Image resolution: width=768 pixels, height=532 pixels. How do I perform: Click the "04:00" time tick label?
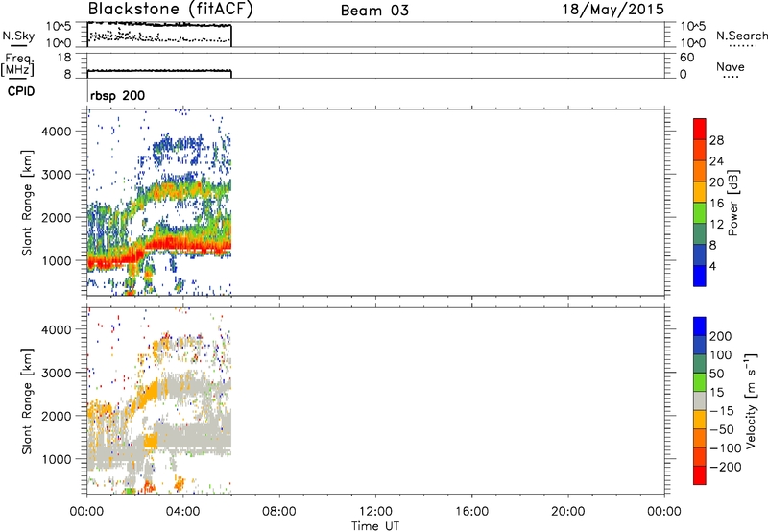(x=183, y=512)
